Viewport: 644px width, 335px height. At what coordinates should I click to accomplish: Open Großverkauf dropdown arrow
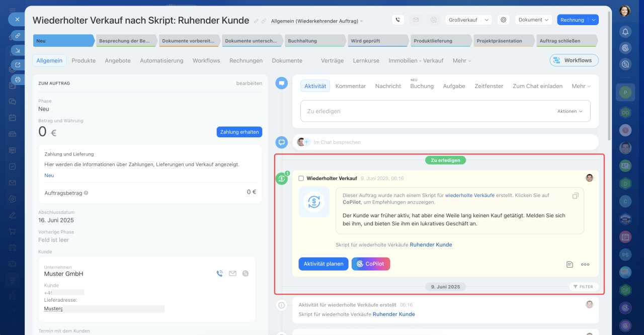(487, 20)
